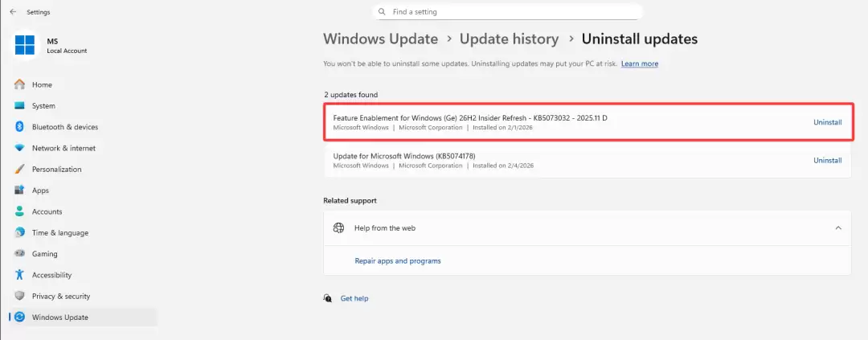This screenshot has height=340, width=868.
Task: Focus the Find a setting search box
Action: click(x=508, y=11)
